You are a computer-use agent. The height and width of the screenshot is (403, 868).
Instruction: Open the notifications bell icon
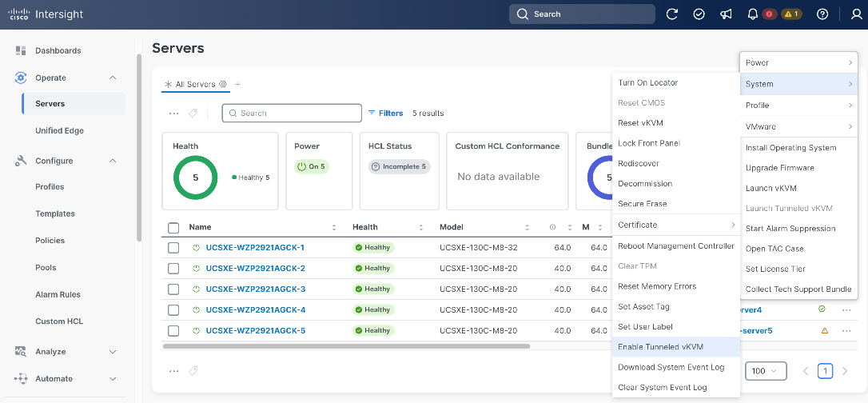[752, 14]
